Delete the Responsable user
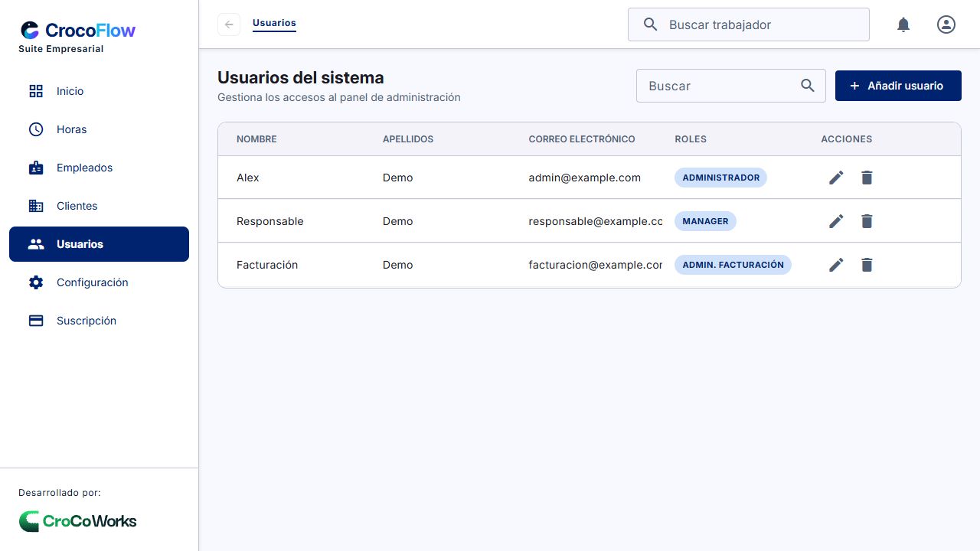Image resolution: width=980 pixels, height=551 pixels. 867,221
